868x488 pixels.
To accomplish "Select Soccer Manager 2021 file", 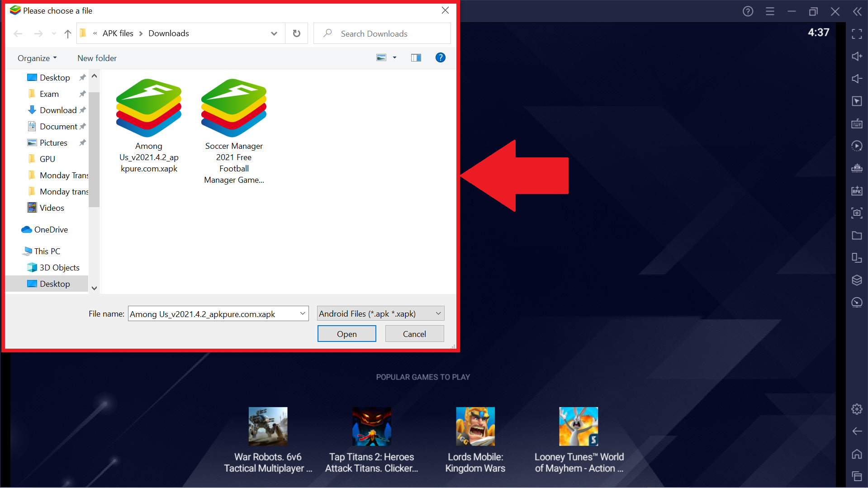I will [234, 132].
